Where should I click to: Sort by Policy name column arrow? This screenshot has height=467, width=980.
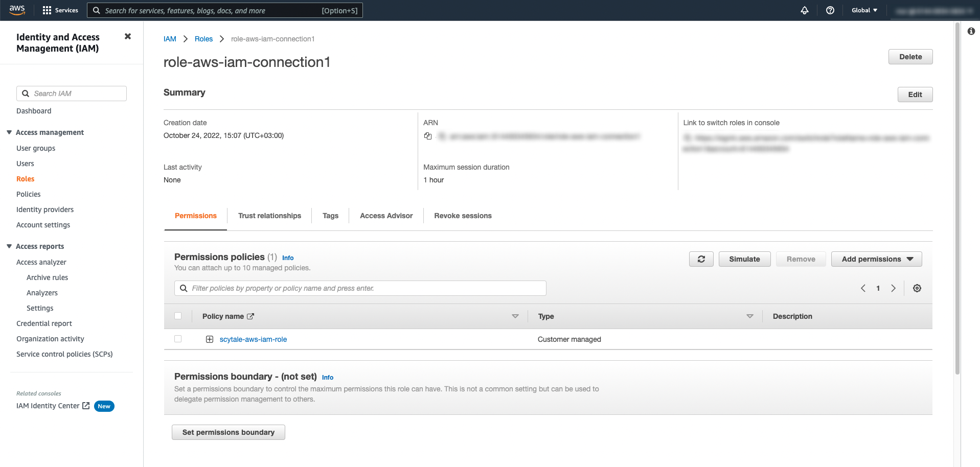[x=515, y=316]
